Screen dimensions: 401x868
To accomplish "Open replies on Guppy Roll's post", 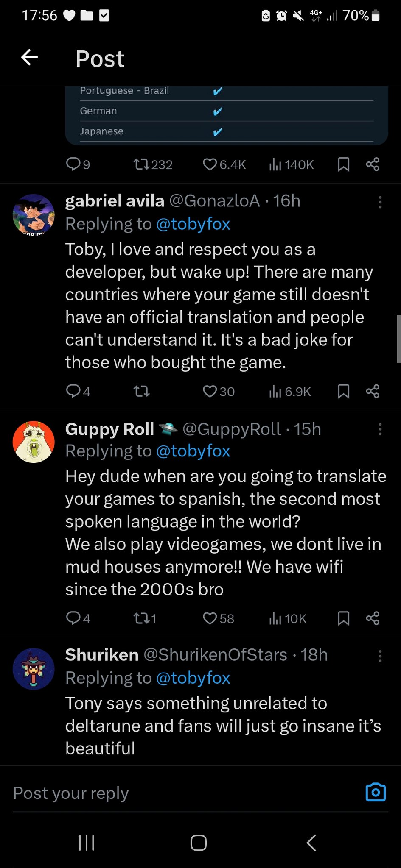I will [73, 618].
